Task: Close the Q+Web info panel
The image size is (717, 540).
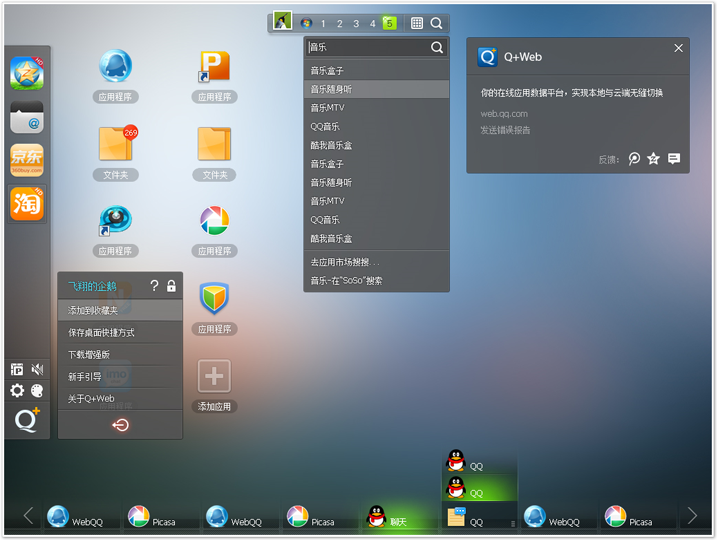Action: click(x=679, y=48)
